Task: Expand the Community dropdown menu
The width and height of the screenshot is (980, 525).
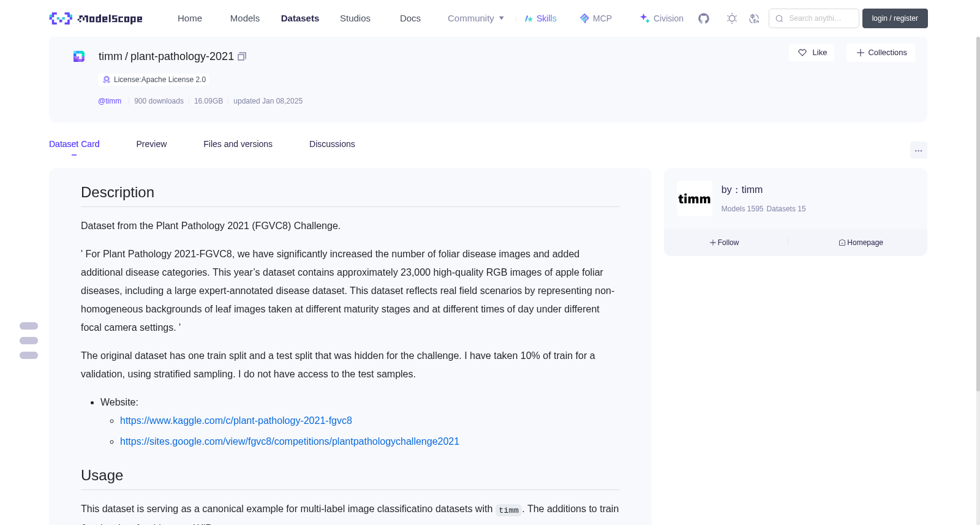Action: click(x=476, y=18)
